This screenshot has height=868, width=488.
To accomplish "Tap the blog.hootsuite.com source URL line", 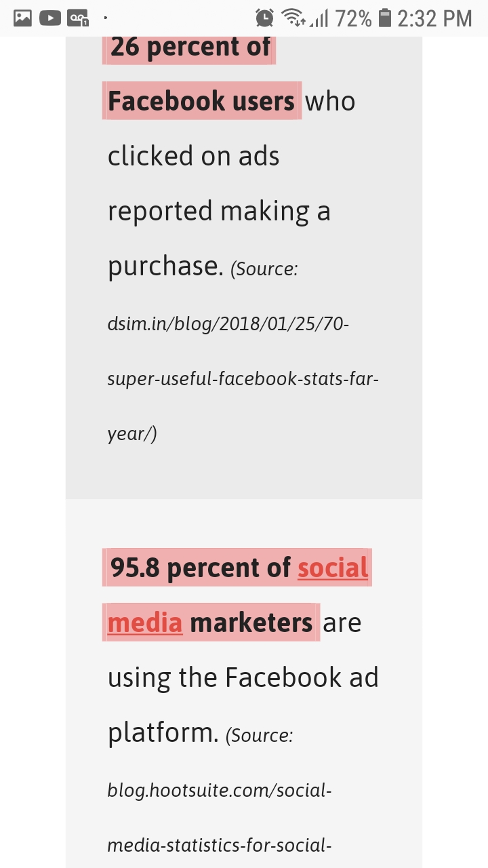I will (x=219, y=790).
